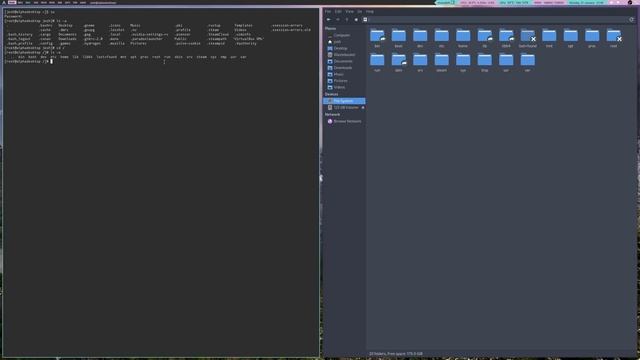640x360 pixels.
Task: Select File System under Devices
Action: pyautogui.click(x=344, y=101)
